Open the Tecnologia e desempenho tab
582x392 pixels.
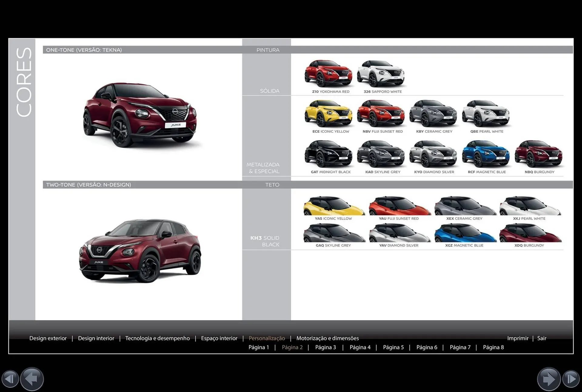(x=157, y=338)
